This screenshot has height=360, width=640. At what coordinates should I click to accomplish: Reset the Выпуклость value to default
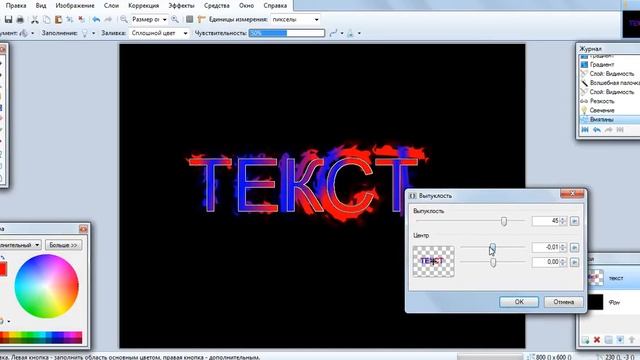(574, 221)
